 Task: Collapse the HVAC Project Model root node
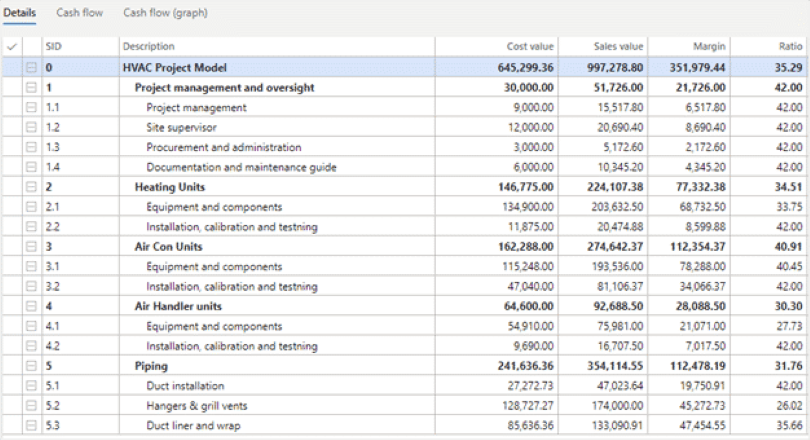[31, 68]
